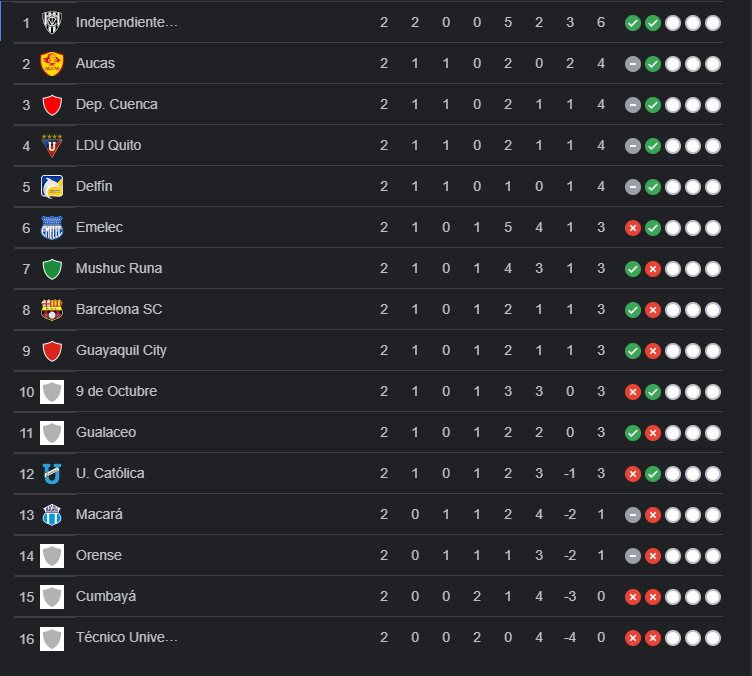Open the Guayaquil City team link
This screenshot has height=676, width=752.
(121, 350)
